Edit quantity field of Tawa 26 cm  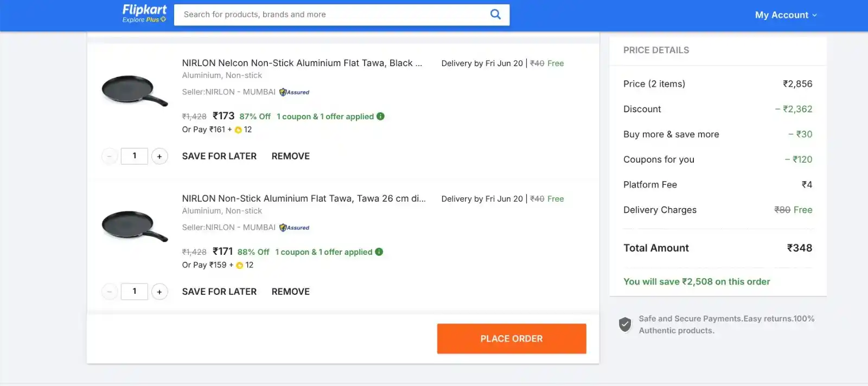pyautogui.click(x=135, y=292)
